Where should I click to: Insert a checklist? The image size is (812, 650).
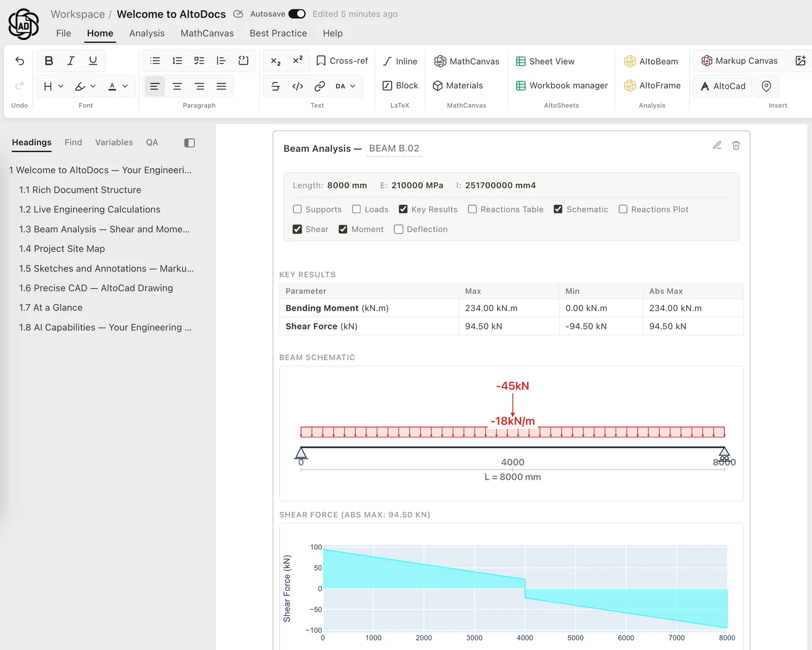pyautogui.click(x=199, y=61)
